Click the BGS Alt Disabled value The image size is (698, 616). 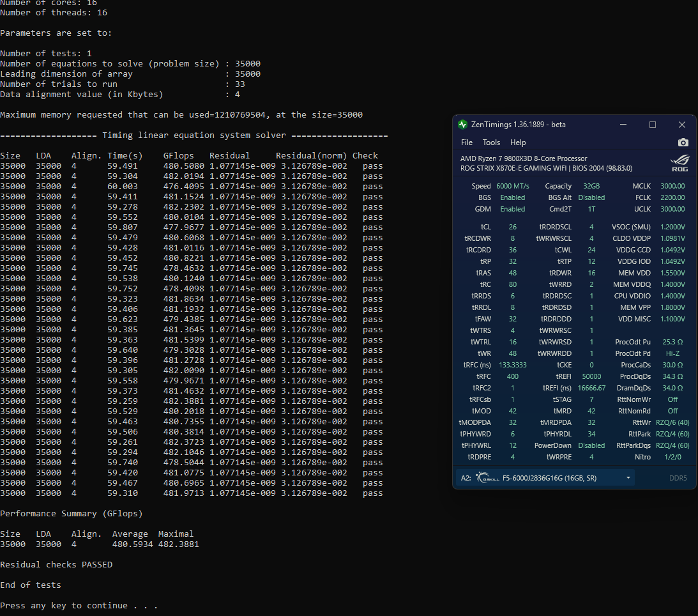pyautogui.click(x=591, y=197)
